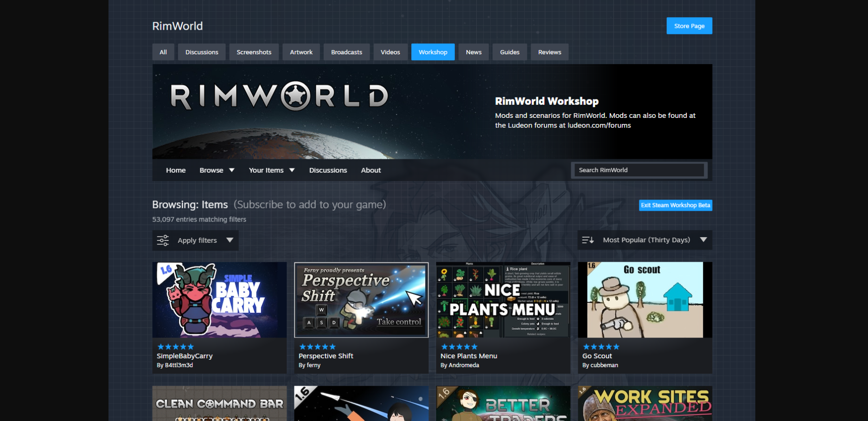The width and height of the screenshot is (868, 421).
Task: Focus the Search RimWorld input field
Action: pos(639,170)
